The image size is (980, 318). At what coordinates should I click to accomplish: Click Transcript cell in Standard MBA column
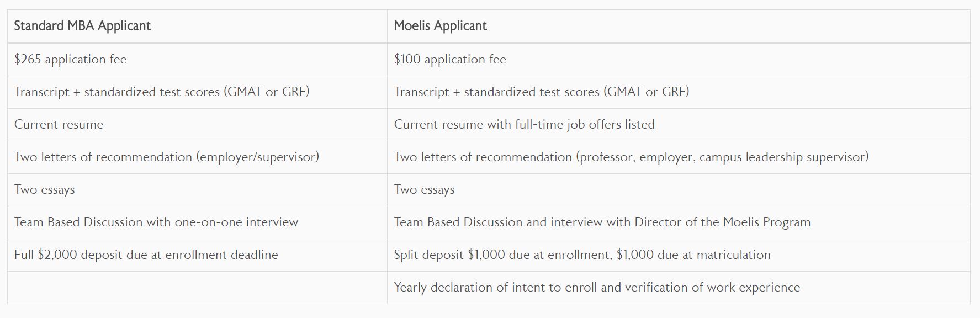[x=161, y=92]
